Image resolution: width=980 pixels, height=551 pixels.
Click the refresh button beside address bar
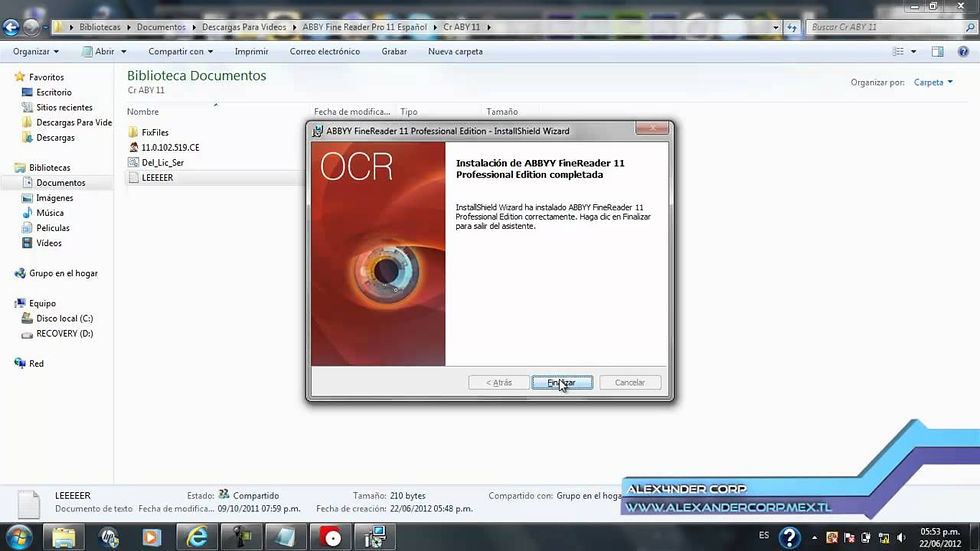[x=792, y=27]
